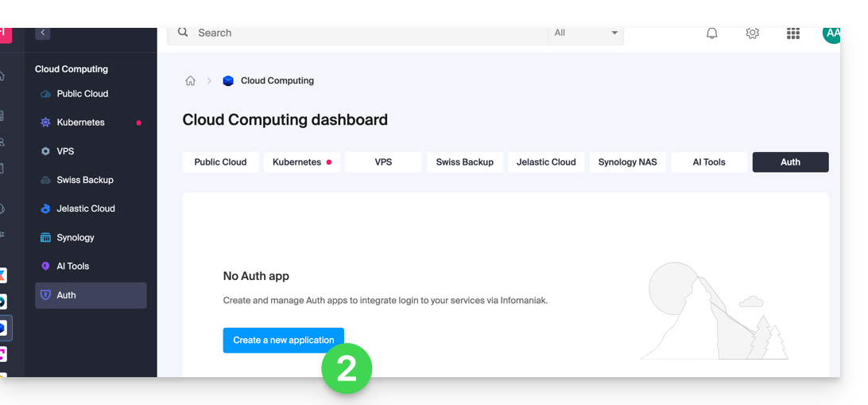Screen dimensions: 868x405
Task: Click the Kubernetes wheel icon in sidebar
Action: [x=46, y=123]
